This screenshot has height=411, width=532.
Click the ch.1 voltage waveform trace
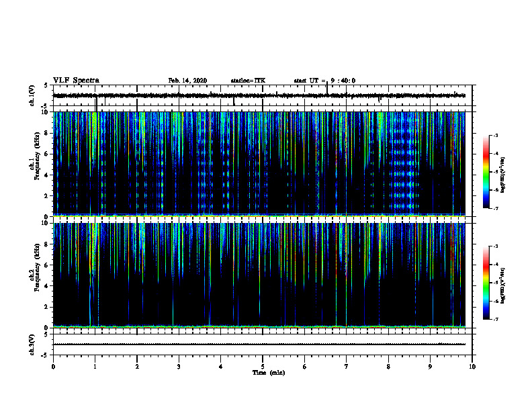tap(259, 95)
